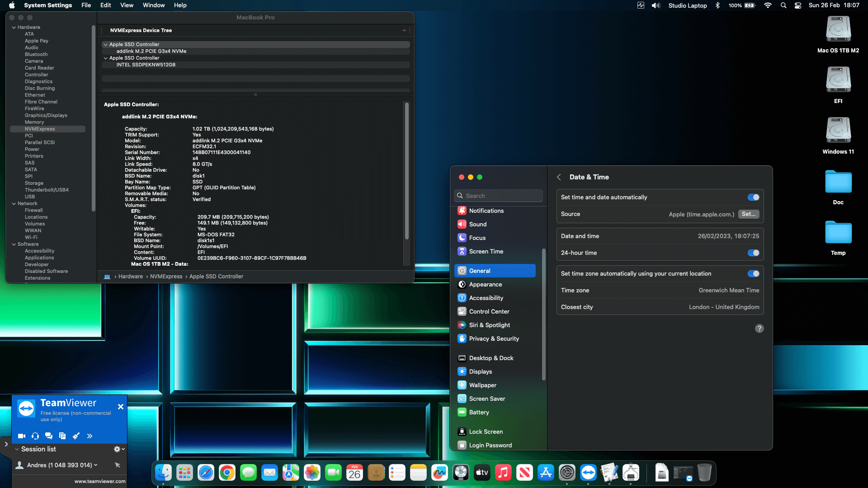Collapse the Hardware section in sidebar
868x488 pixels.
[14, 27]
